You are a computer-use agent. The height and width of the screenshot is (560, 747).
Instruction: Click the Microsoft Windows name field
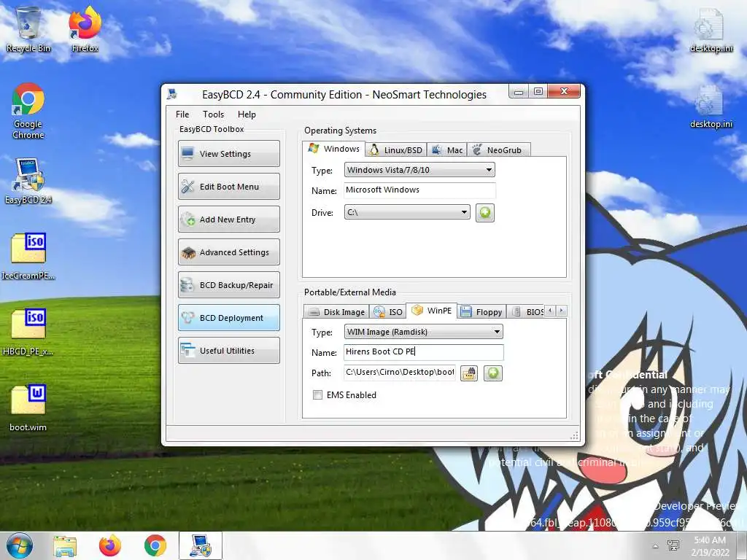419,190
